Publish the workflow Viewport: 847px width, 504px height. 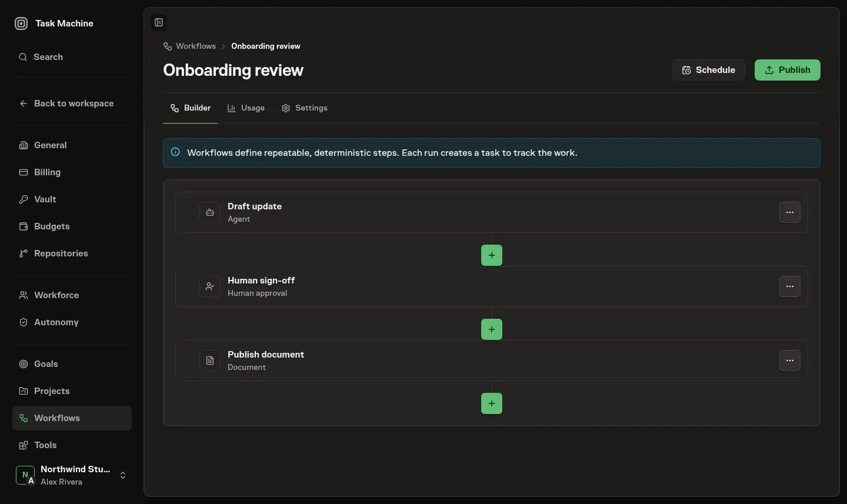click(x=787, y=70)
